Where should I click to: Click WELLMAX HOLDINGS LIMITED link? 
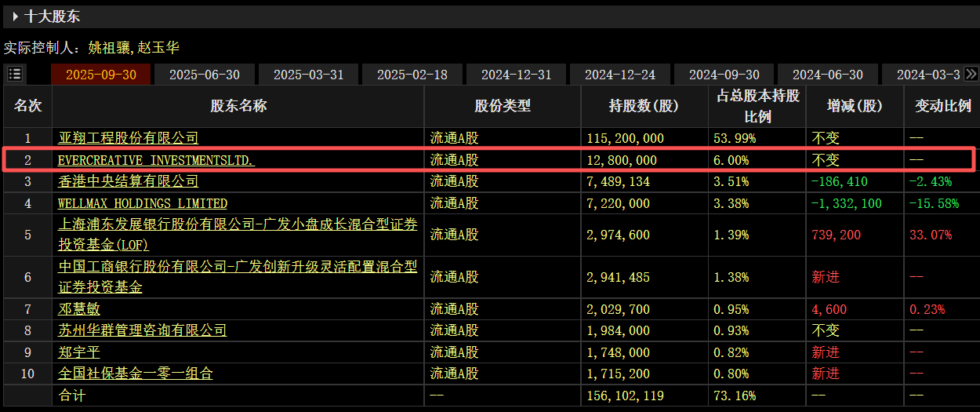click(143, 203)
